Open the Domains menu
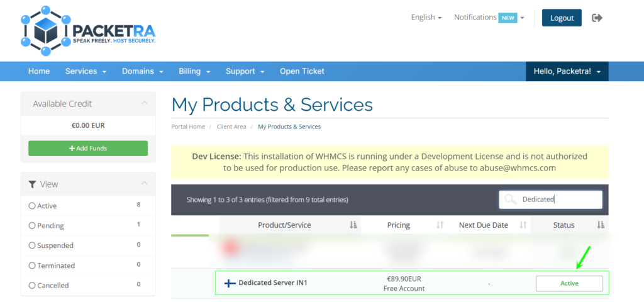644x302 pixels. [x=143, y=71]
